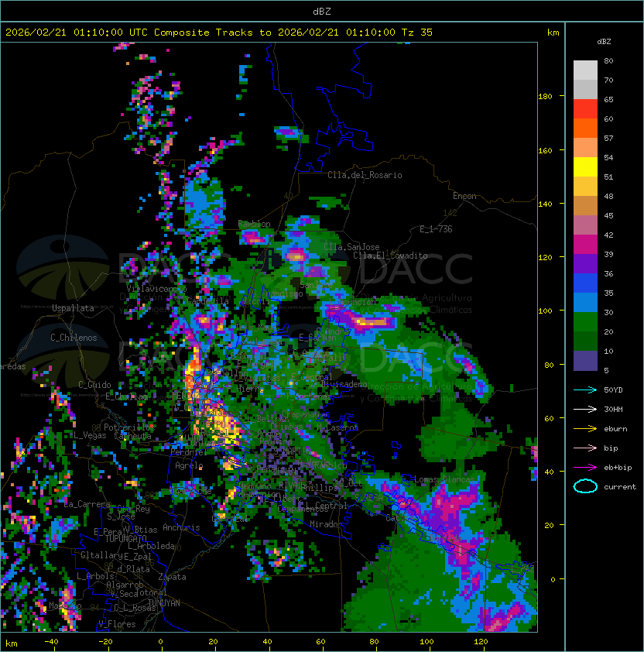Click the 'La_Carrera' map label
The height and width of the screenshot is (652, 644).
coord(87,504)
